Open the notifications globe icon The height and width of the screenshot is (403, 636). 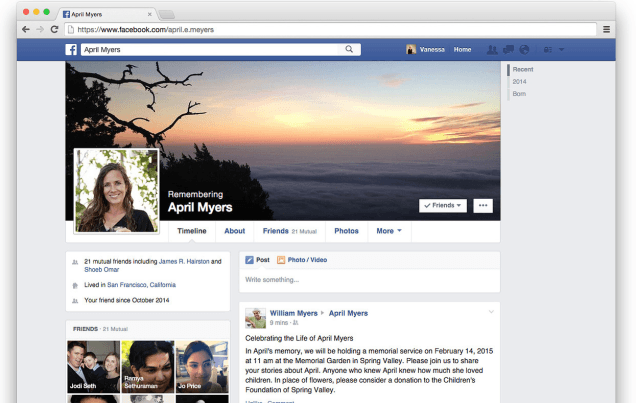[524, 49]
